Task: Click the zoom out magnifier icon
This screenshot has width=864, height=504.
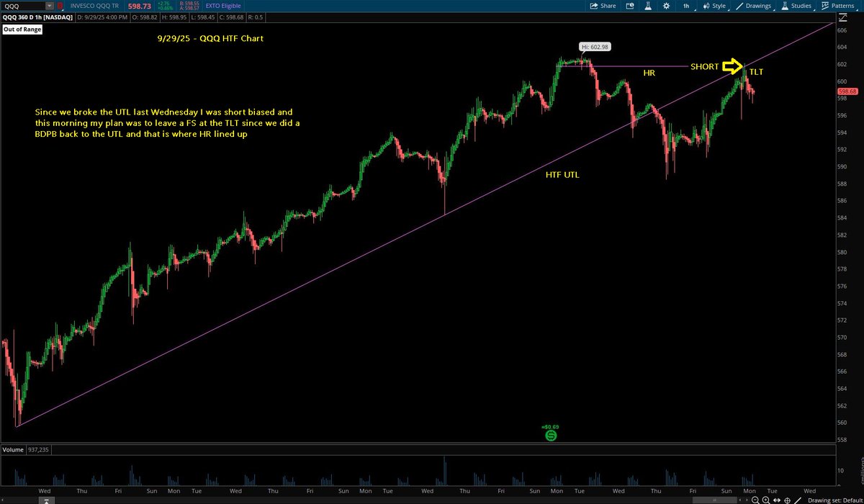Action: pos(755,500)
